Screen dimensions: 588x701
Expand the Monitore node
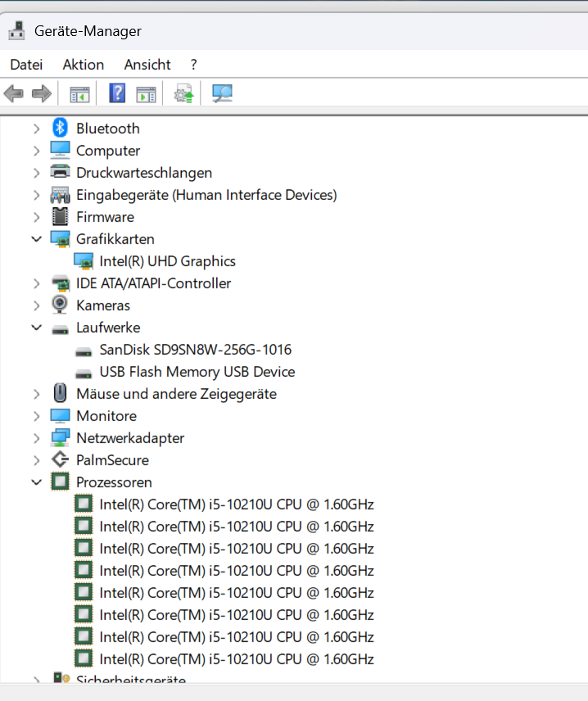(x=37, y=416)
